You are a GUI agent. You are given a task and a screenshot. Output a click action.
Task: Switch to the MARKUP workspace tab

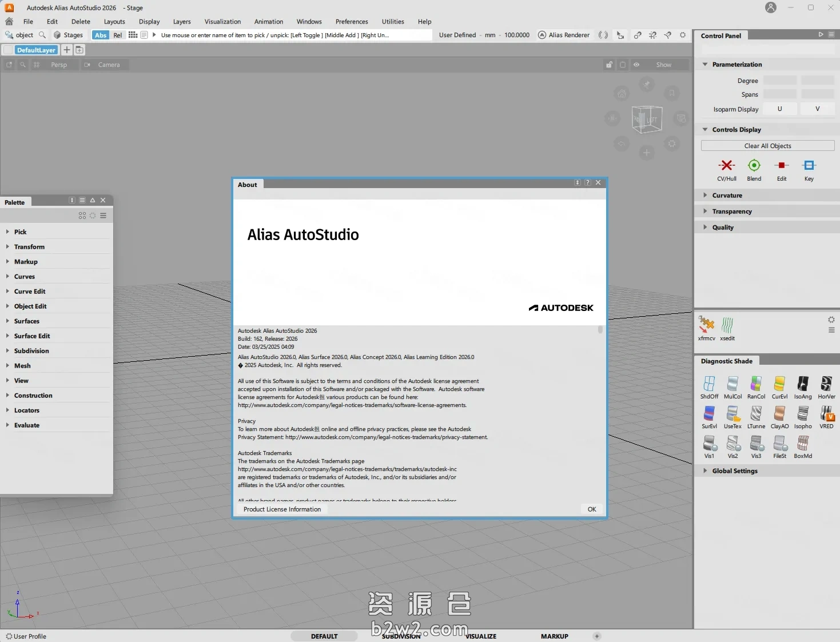tap(554, 636)
